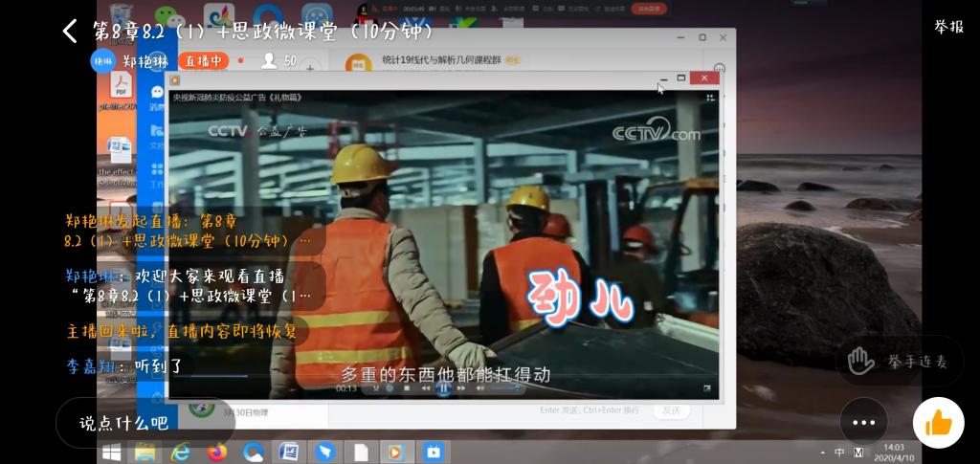Open Internet Explorer from the taskbar

(181, 452)
